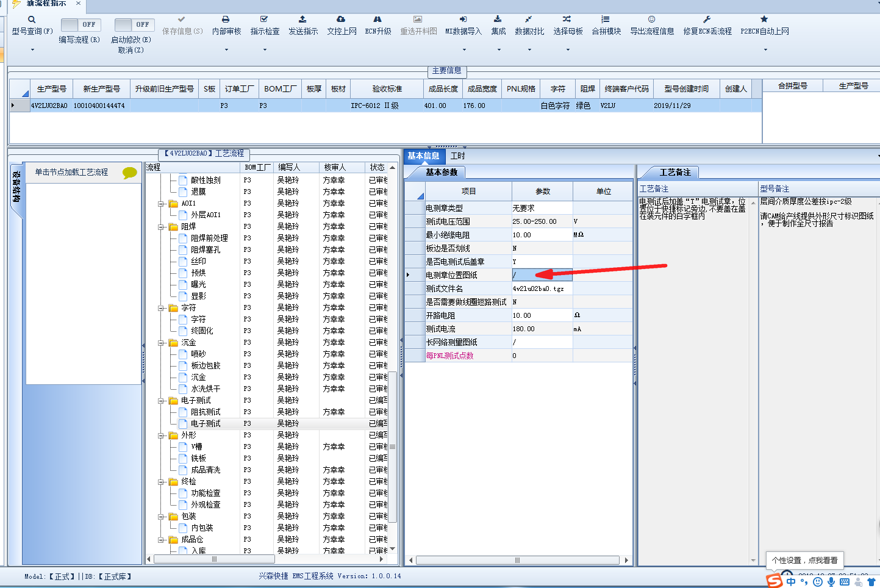Screen dimensions: 880x588
Task: Click the 内部审核 printer icon
Action: [x=226, y=20]
